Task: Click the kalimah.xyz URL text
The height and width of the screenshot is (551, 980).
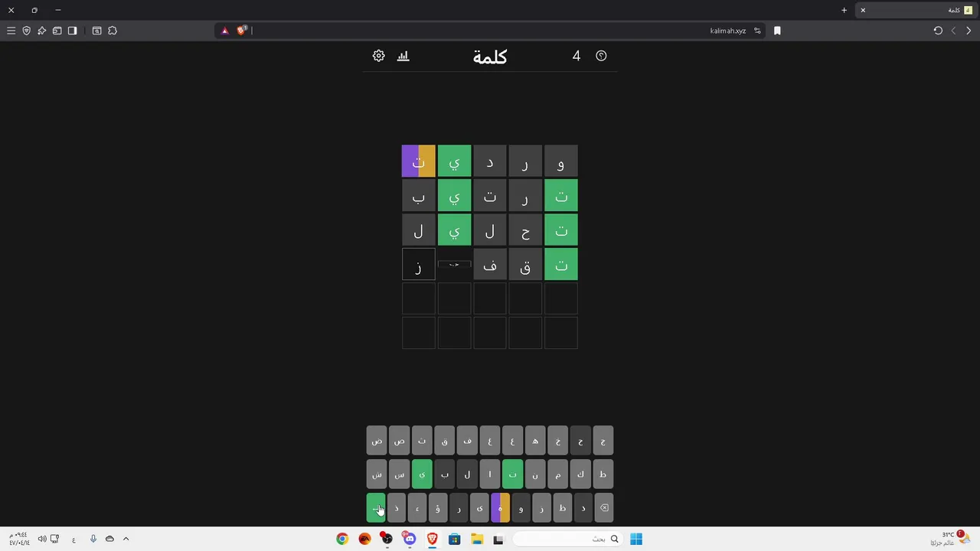Action: (x=728, y=31)
